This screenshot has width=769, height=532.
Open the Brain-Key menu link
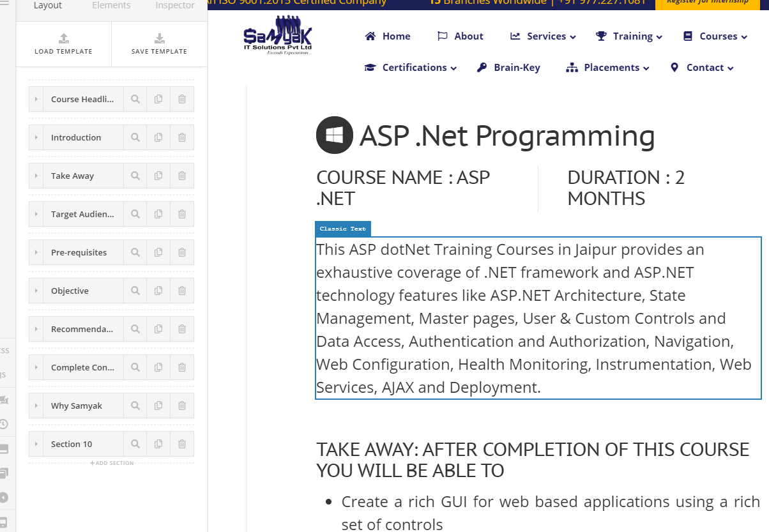pos(508,68)
